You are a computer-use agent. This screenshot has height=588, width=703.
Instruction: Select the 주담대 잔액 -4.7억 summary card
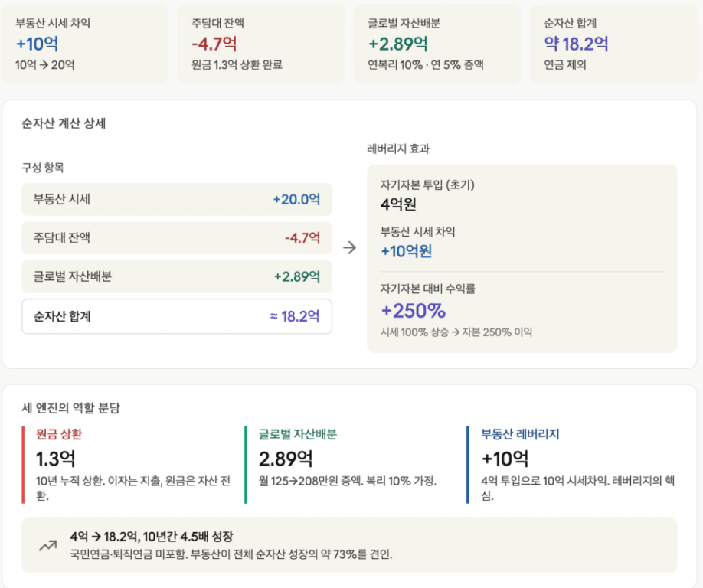click(261, 44)
